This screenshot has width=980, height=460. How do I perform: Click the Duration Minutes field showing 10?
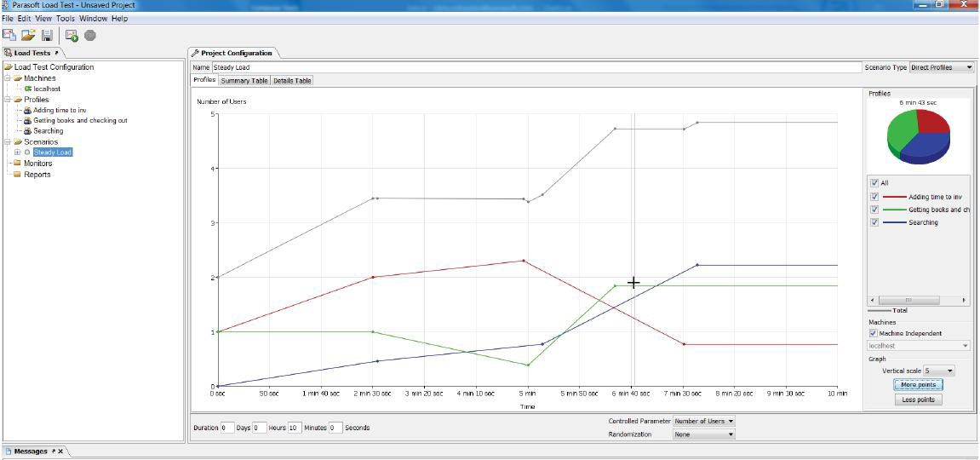click(295, 428)
